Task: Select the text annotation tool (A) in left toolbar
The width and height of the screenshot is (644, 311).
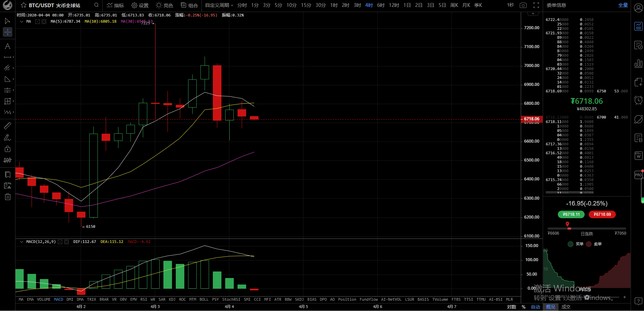Action: click(x=7, y=46)
